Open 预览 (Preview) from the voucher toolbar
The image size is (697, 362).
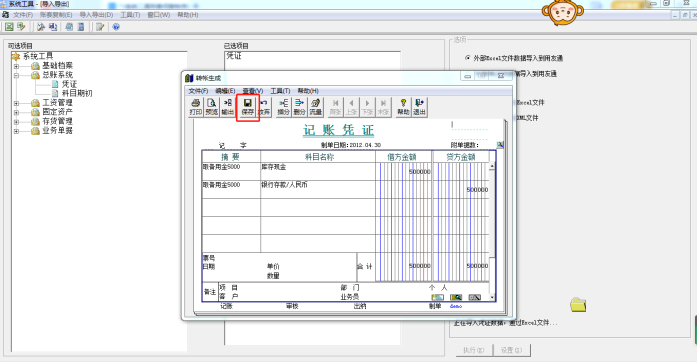click(212, 107)
